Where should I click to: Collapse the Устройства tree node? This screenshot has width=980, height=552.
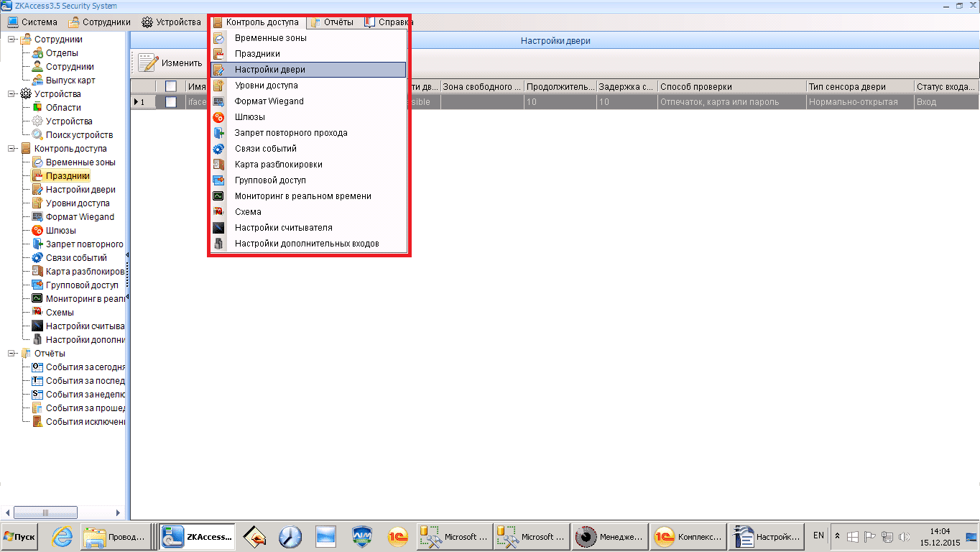pyautogui.click(x=12, y=94)
